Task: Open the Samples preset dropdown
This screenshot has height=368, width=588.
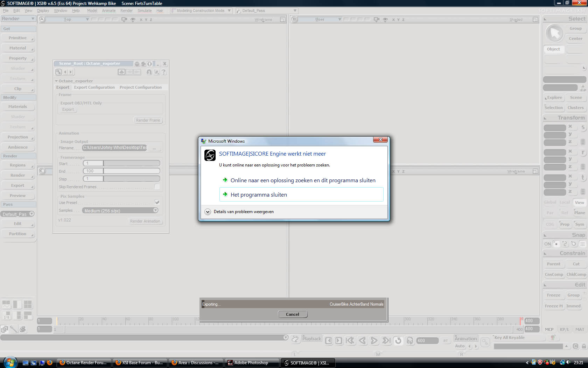Action: [121, 211]
